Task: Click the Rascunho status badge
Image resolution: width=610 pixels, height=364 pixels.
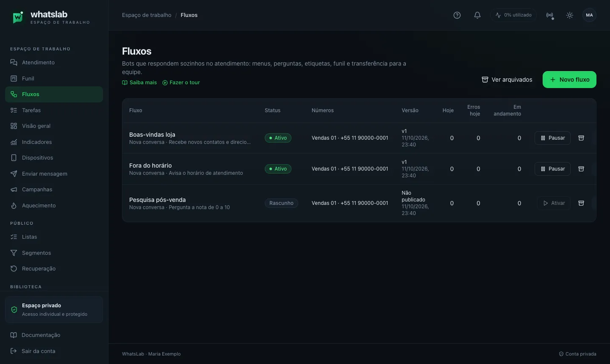Action: pyautogui.click(x=281, y=203)
